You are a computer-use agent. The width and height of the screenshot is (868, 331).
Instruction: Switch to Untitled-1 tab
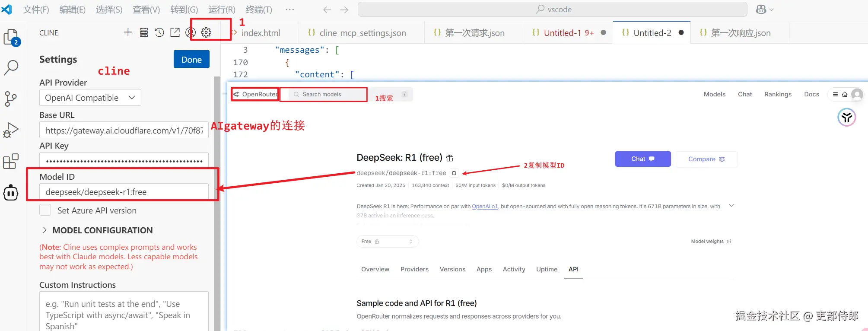point(568,33)
